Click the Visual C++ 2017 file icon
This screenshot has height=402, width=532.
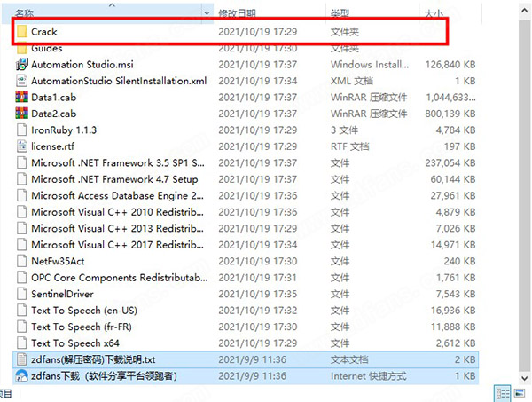(22, 245)
